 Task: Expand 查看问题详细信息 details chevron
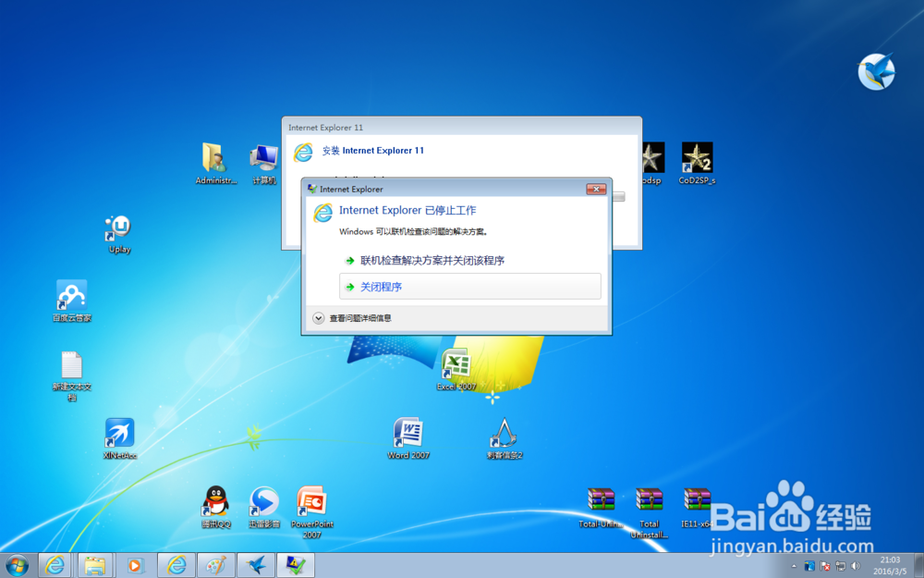point(318,318)
